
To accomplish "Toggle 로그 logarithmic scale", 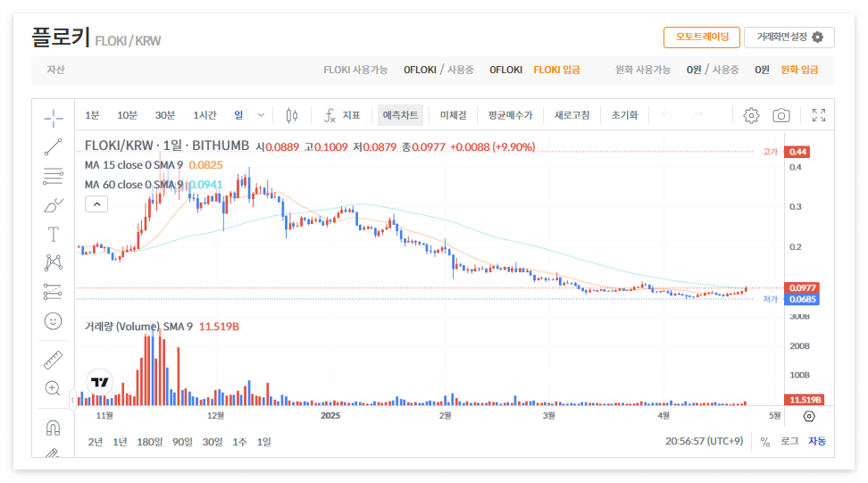I will [789, 442].
